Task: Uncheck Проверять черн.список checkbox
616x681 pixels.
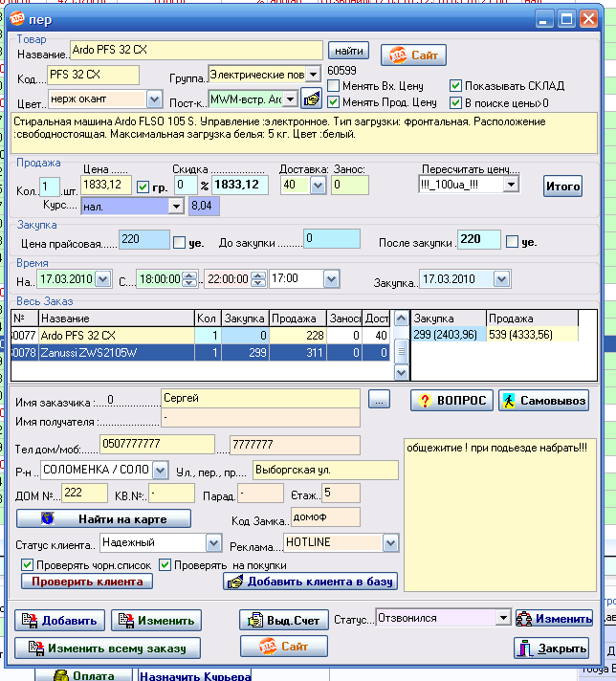Action: point(27,564)
